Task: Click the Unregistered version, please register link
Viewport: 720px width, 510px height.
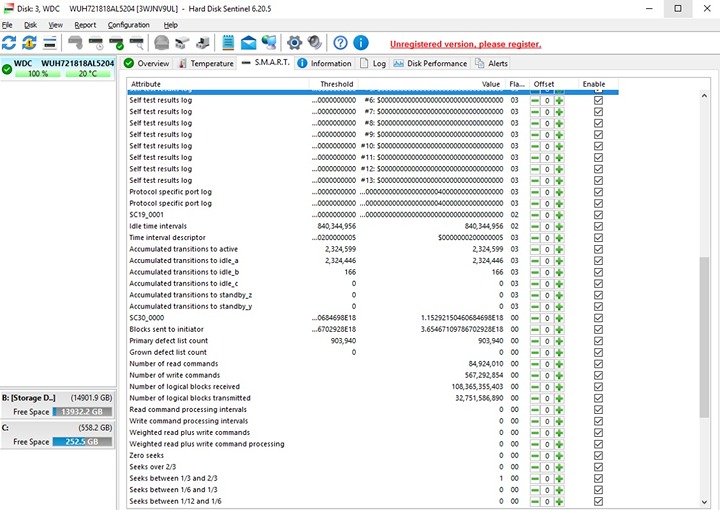Action: pyautogui.click(x=465, y=44)
